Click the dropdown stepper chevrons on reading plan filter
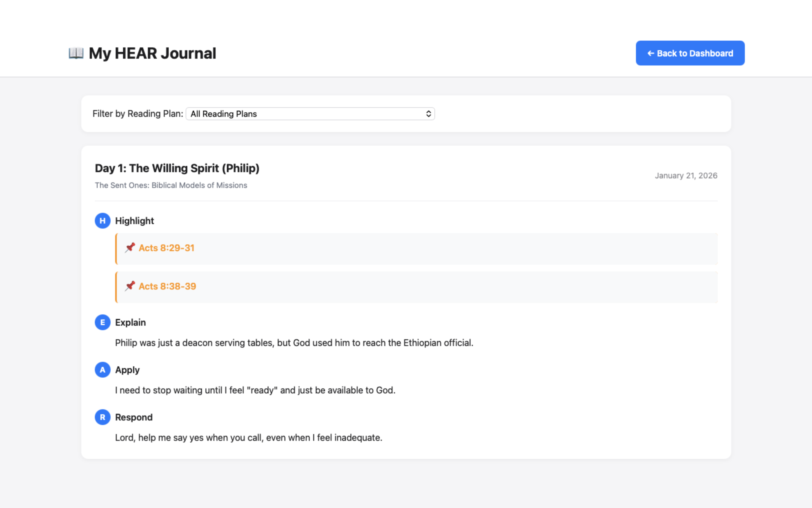The height and width of the screenshot is (508, 812). [x=429, y=114]
